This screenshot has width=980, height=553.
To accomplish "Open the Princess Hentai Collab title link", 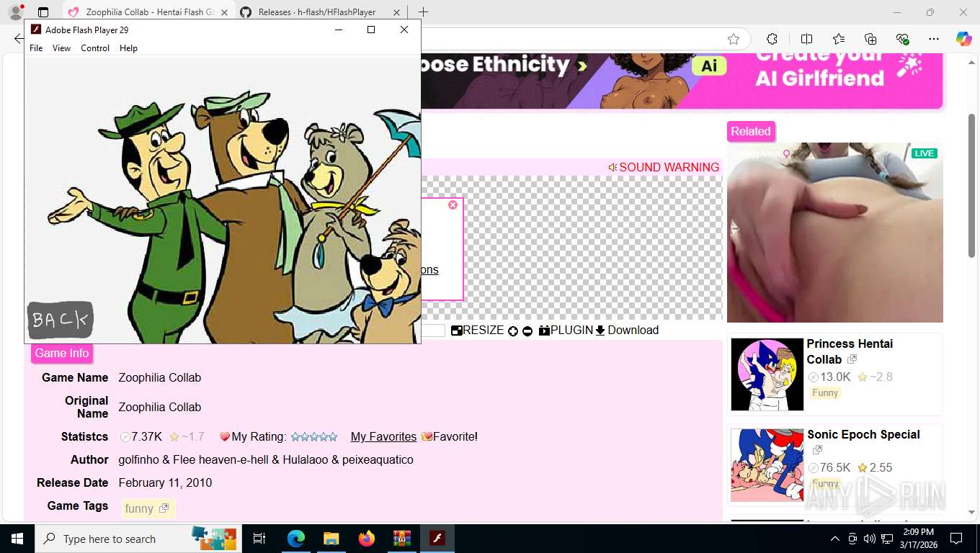I will click(850, 351).
